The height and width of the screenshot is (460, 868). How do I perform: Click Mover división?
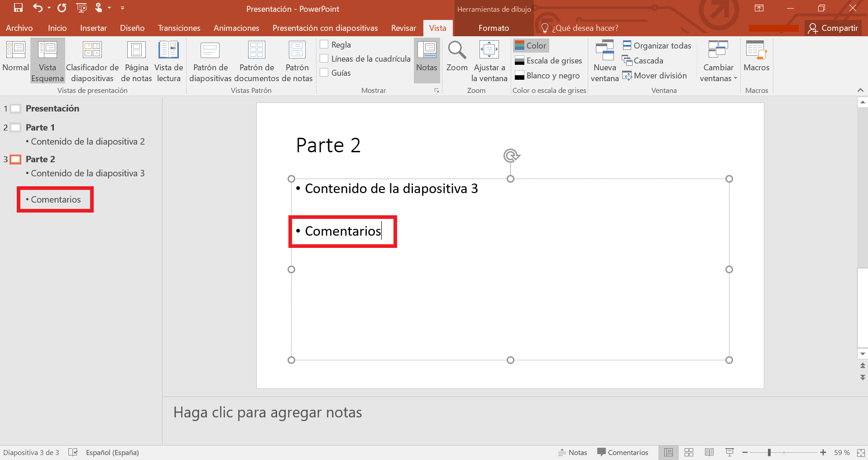click(x=655, y=76)
